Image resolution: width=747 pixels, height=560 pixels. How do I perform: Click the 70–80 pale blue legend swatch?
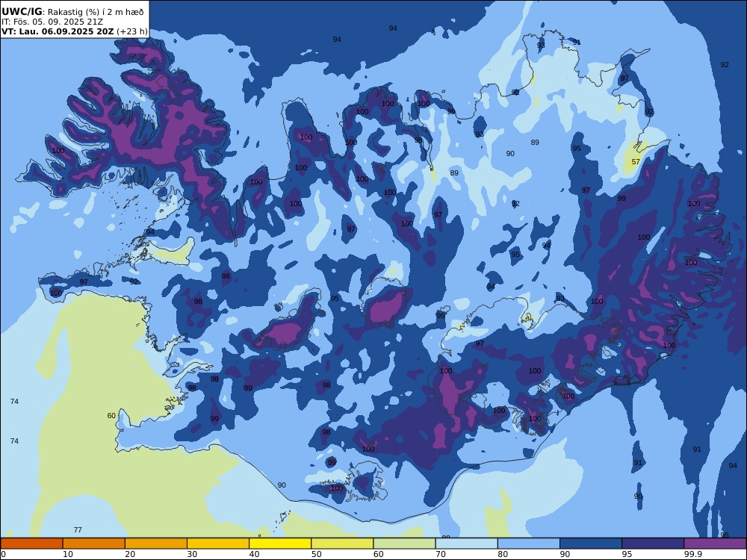467,544
